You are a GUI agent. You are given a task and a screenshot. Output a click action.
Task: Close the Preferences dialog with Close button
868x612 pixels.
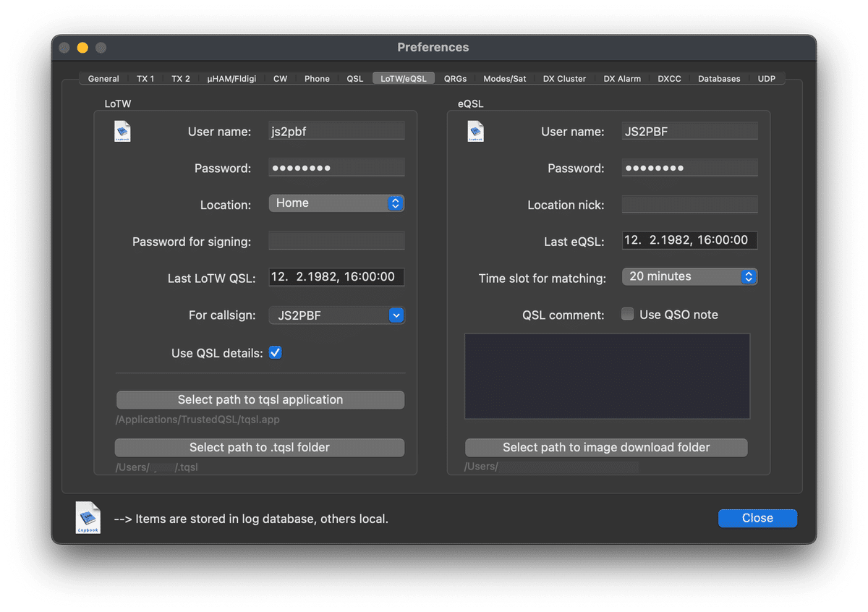757,518
